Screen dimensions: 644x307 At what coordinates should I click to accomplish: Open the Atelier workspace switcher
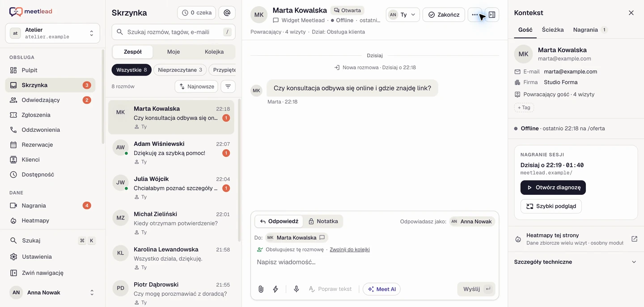pyautogui.click(x=52, y=34)
